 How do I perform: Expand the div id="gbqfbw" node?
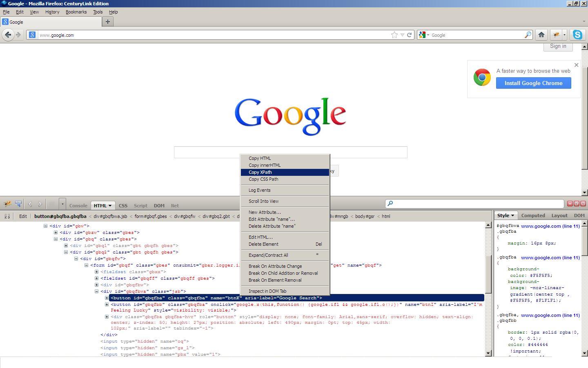(x=97, y=285)
